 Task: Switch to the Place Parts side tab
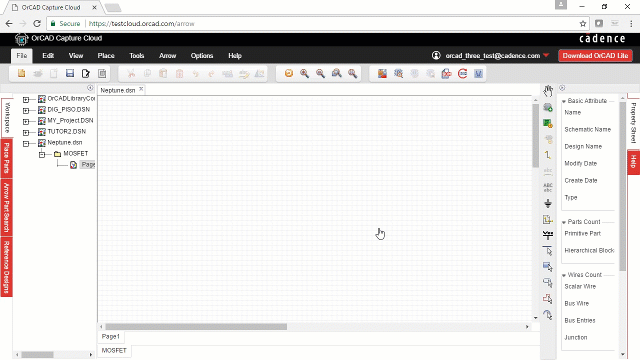pos(7,158)
